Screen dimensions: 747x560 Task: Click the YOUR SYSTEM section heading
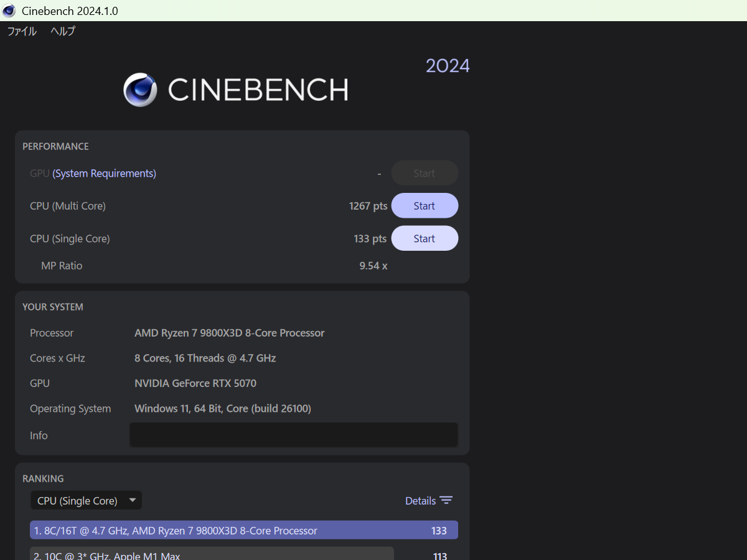pos(53,307)
